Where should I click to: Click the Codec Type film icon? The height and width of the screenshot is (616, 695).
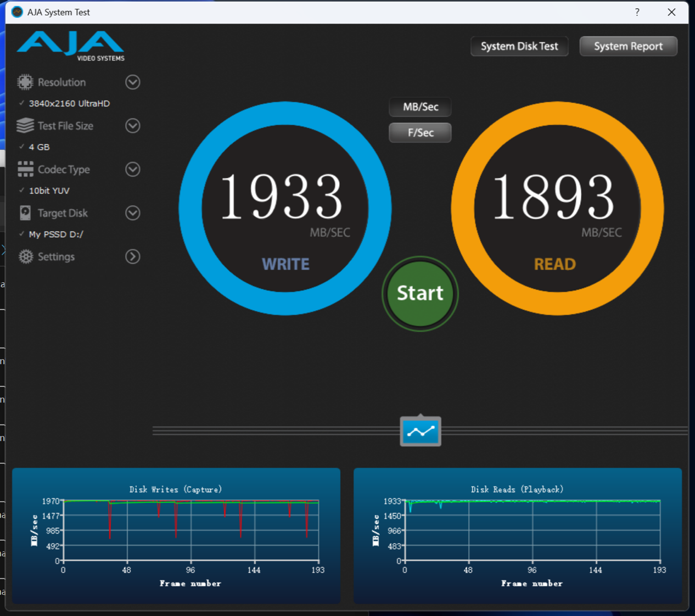(x=25, y=169)
